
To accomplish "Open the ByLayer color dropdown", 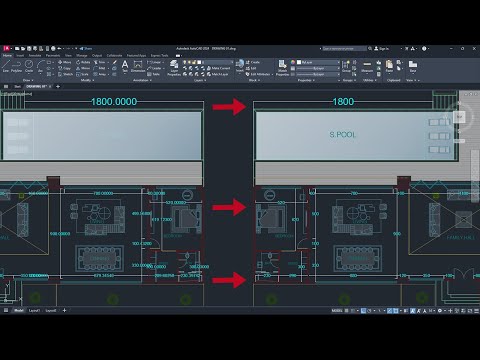I will pos(318,62).
